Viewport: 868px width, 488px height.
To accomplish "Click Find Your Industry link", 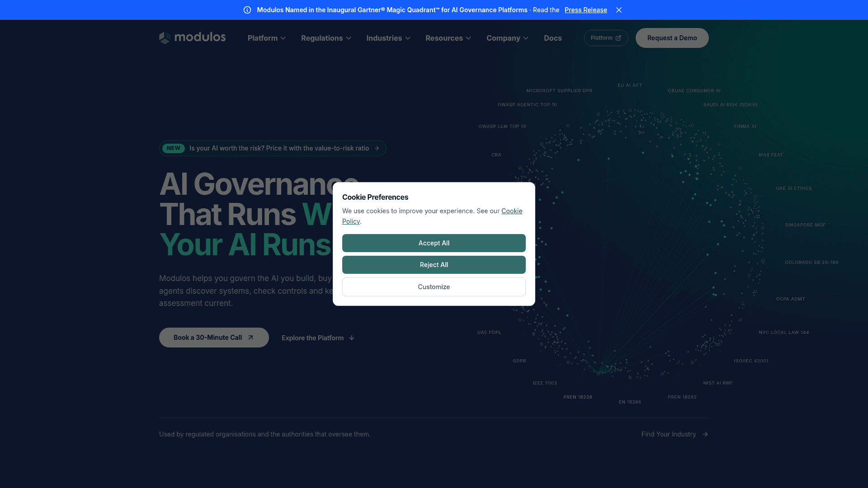I will pos(675,434).
